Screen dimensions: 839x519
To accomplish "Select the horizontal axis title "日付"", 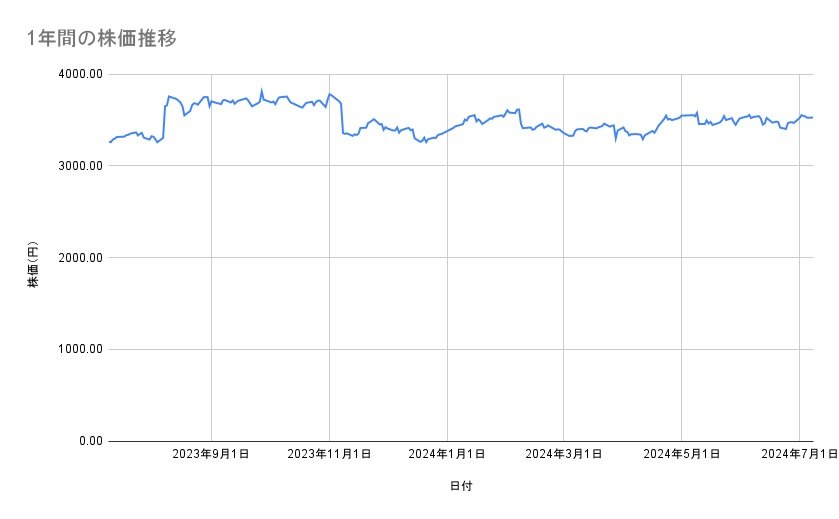I will click(461, 487).
